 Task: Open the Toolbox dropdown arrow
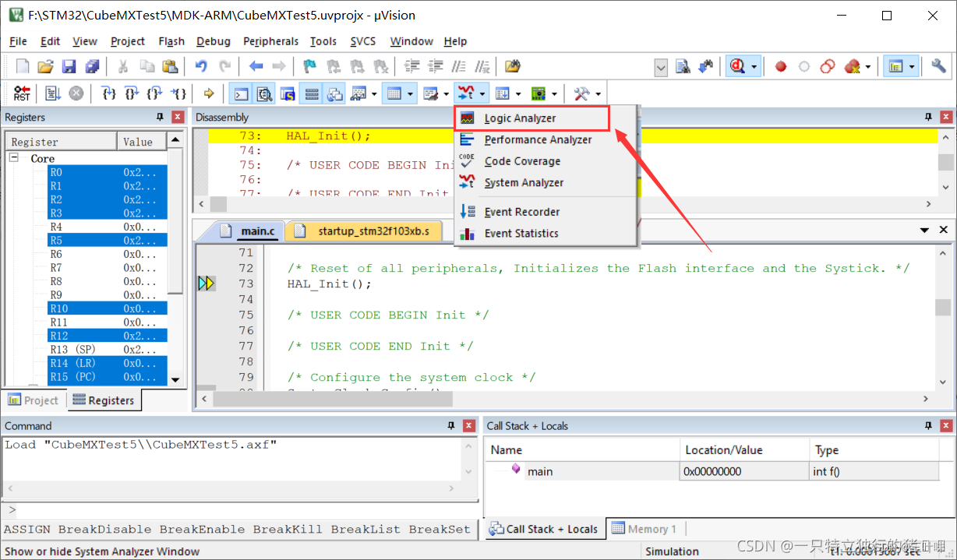tap(598, 93)
